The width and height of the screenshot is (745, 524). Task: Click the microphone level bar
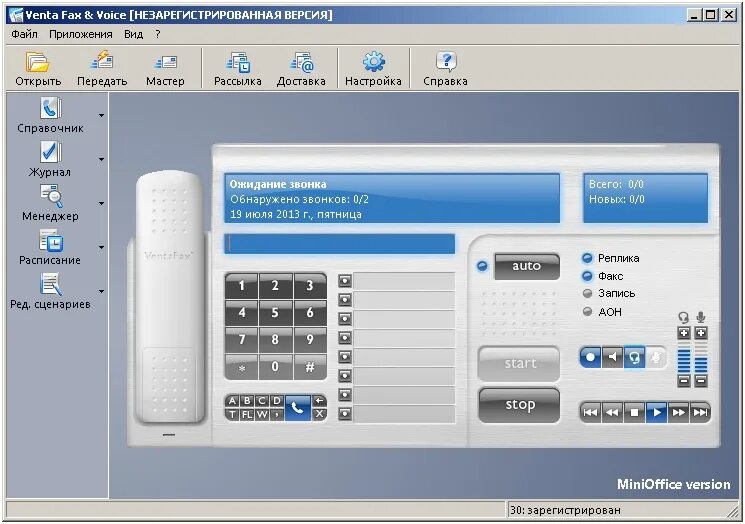701,357
